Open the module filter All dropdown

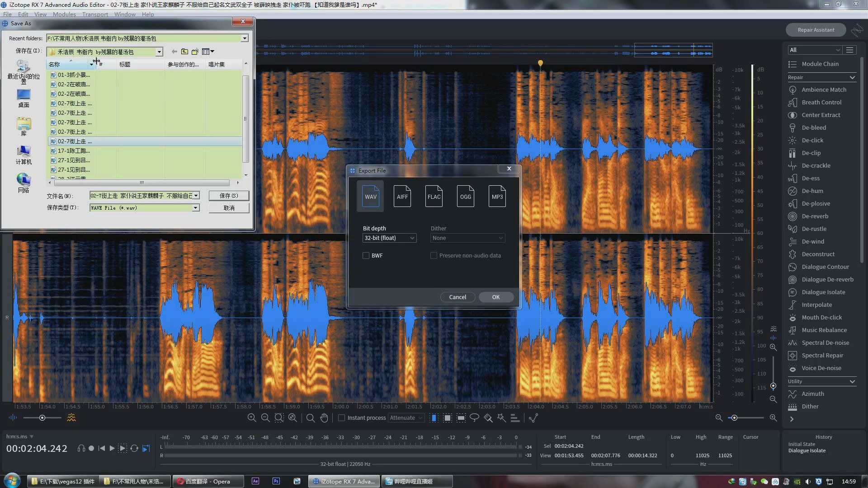point(814,50)
